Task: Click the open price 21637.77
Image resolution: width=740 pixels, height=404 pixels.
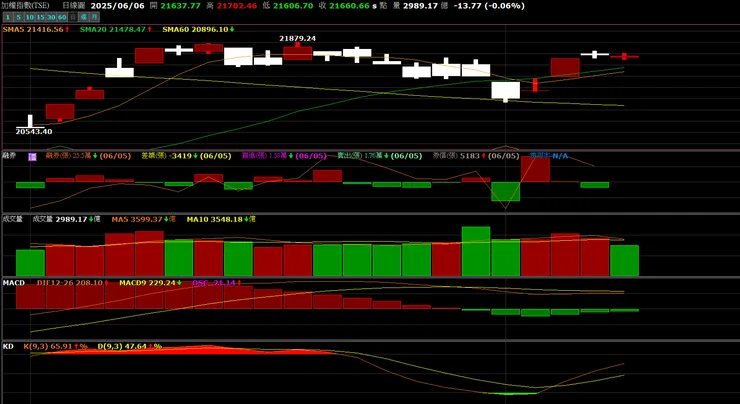Action: (x=180, y=6)
